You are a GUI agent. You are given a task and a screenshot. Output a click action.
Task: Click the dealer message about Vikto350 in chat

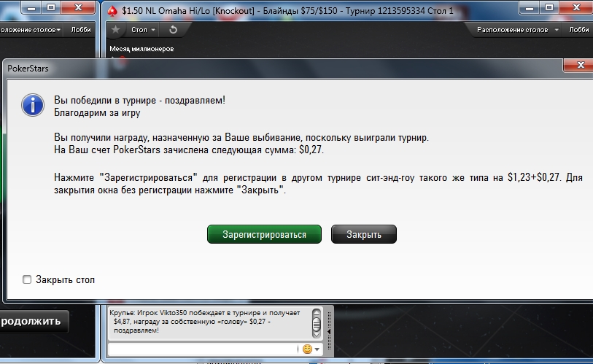click(x=206, y=322)
